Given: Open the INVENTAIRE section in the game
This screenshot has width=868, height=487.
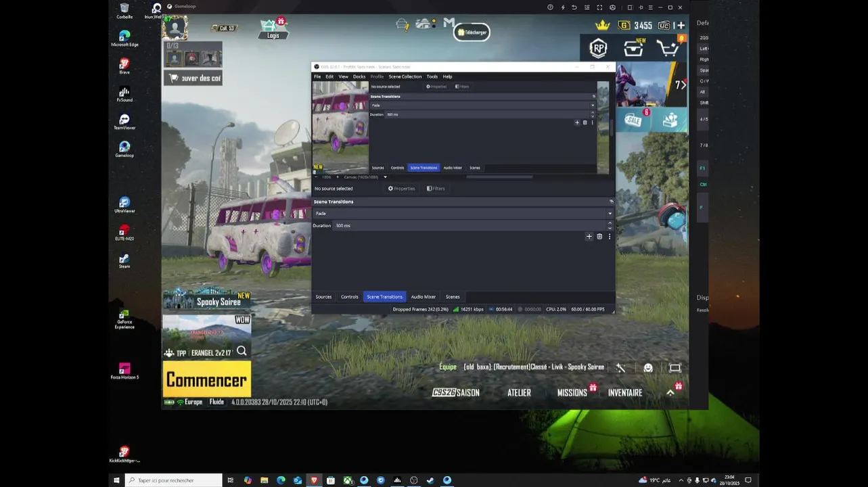Looking at the screenshot, I should (x=625, y=392).
